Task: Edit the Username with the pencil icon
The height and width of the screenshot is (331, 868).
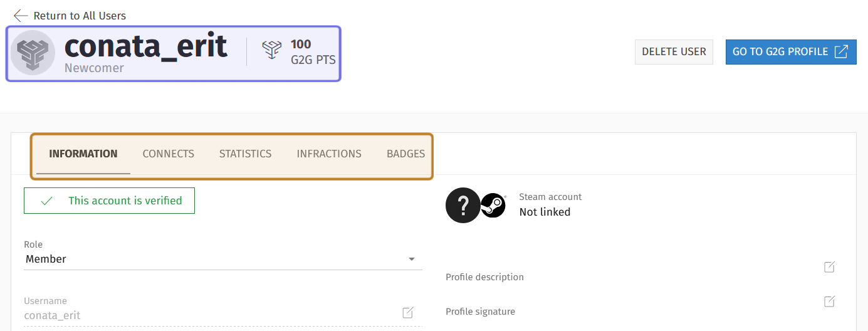Action: pyautogui.click(x=408, y=312)
